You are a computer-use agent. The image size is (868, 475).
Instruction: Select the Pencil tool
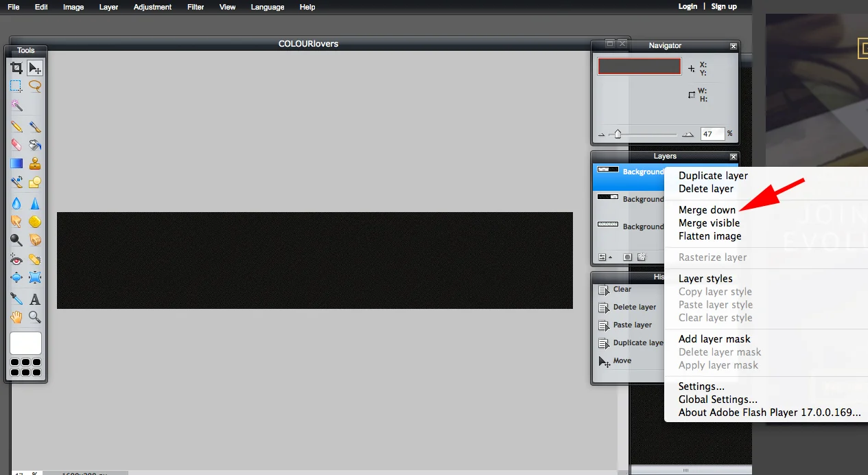click(x=16, y=126)
